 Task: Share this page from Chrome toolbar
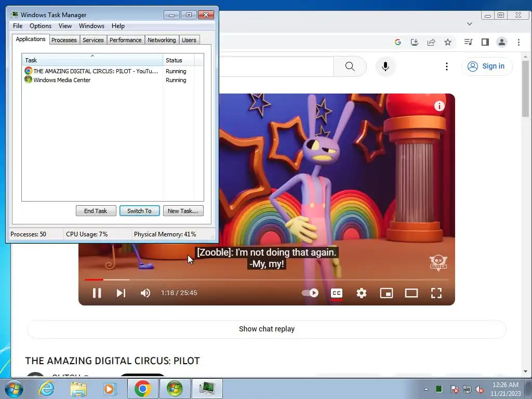[x=431, y=42]
